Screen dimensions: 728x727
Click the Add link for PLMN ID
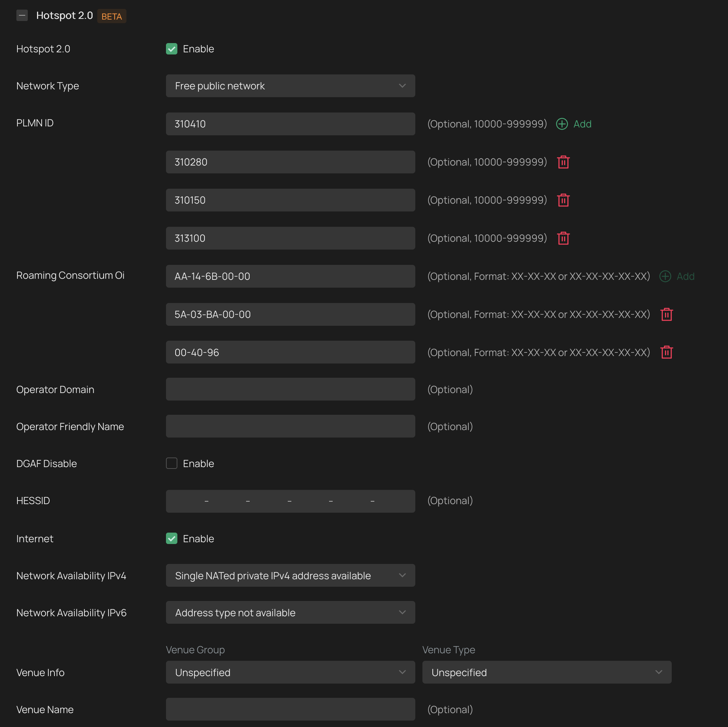(582, 124)
